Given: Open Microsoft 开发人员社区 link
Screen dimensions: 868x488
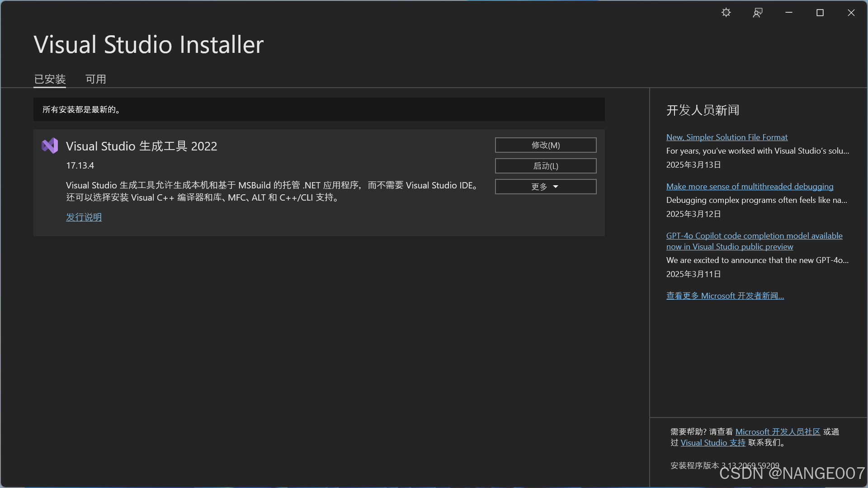Looking at the screenshot, I should pyautogui.click(x=778, y=432).
